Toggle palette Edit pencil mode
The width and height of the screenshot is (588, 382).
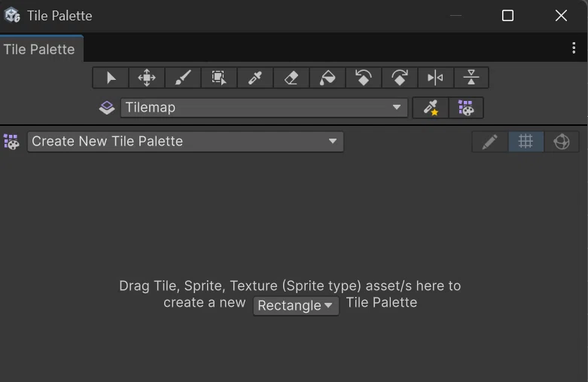pos(490,142)
